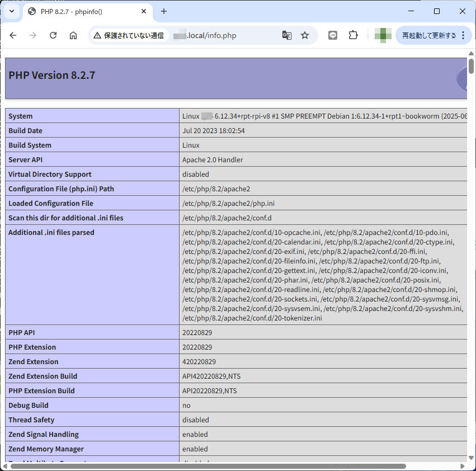Image resolution: width=476 pixels, height=471 pixels.
Task: Click Configuration File (php.ini) Path label
Action: (61, 189)
